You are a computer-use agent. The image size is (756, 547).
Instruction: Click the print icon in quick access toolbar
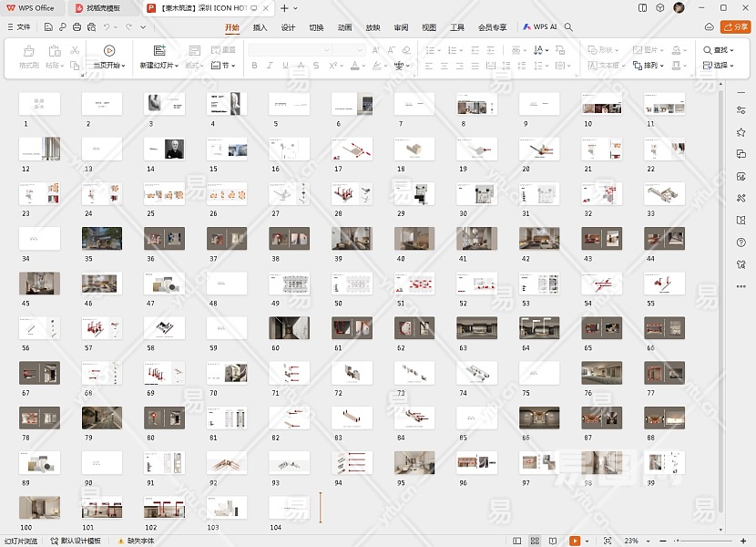coord(77,27)
